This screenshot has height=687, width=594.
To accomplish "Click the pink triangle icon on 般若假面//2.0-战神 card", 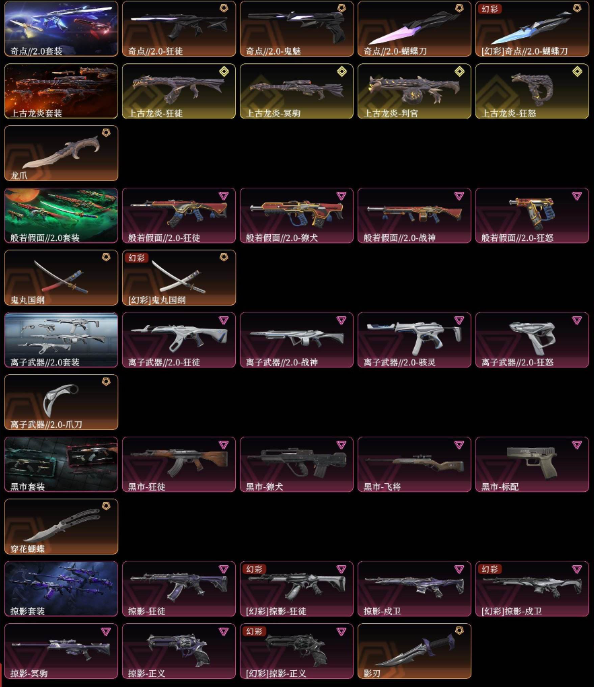I will tap(459, 196).
